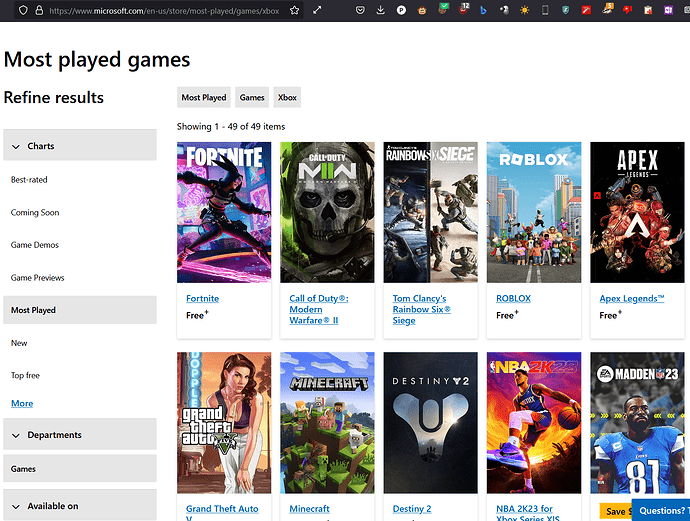Collapse the Available on filter section
690x521 pixels.
(80, 505)
